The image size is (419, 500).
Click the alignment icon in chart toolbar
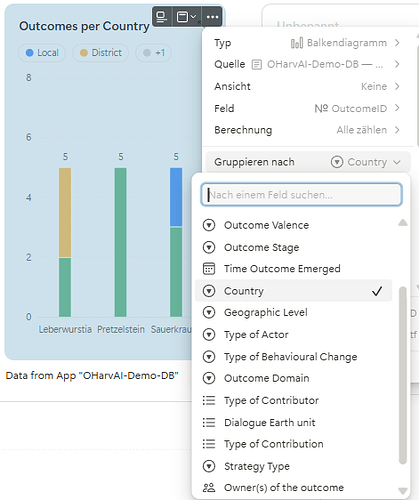click(162, 17)
